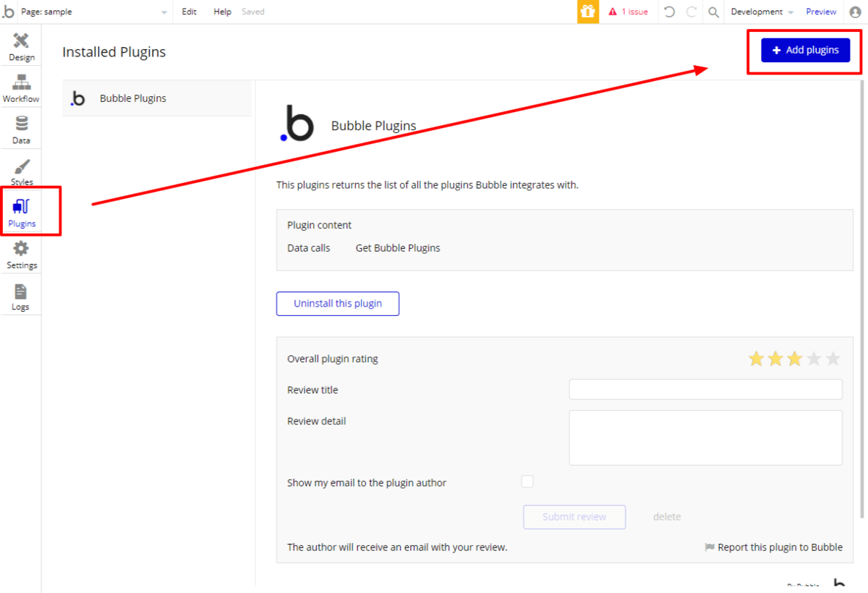This screenshot has height=593, width=868.
Task: Set rating to fourth star
Action: click(814, 359)
